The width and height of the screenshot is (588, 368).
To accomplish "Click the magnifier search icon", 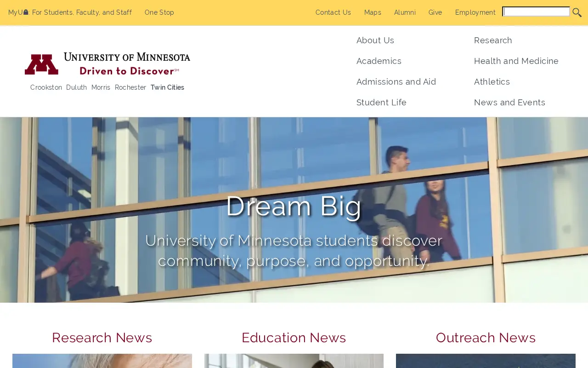I will tap(577, 12).
